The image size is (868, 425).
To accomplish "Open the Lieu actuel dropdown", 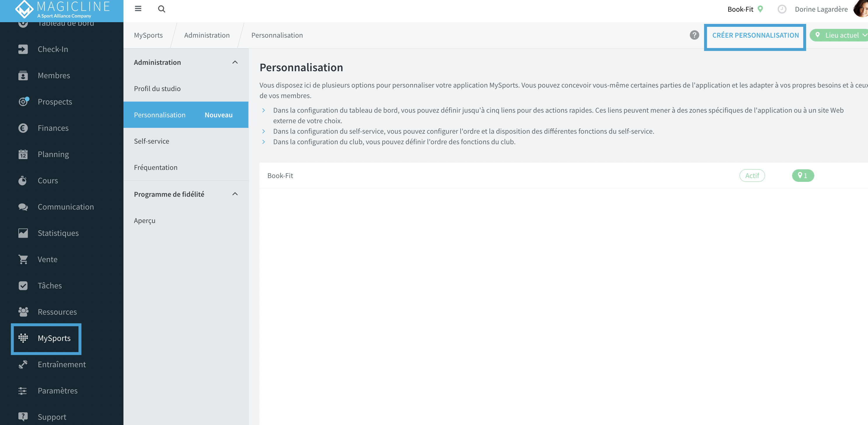I will [839, 35].
